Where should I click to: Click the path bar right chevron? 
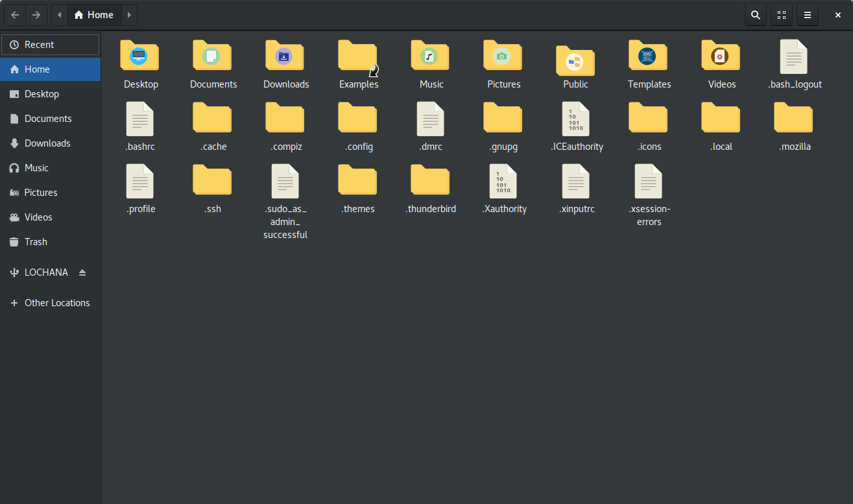click(x=129, y=15)
